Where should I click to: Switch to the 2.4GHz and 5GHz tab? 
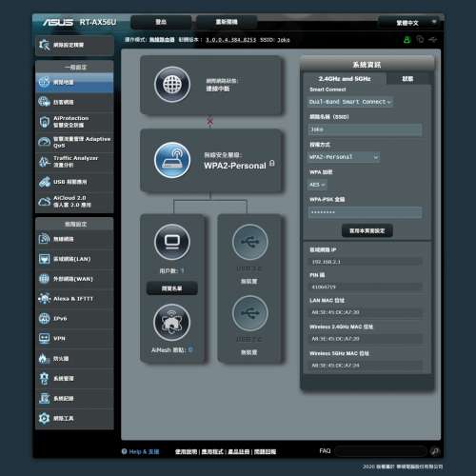(x=345, y=79)
